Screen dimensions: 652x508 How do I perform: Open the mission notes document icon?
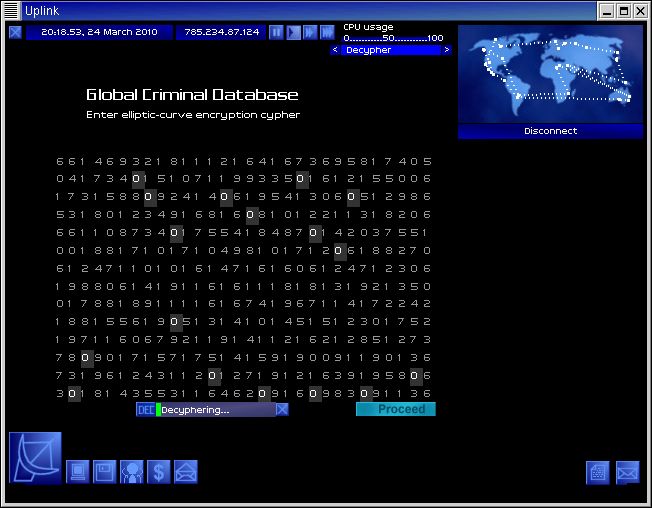[x=598, y=473]
